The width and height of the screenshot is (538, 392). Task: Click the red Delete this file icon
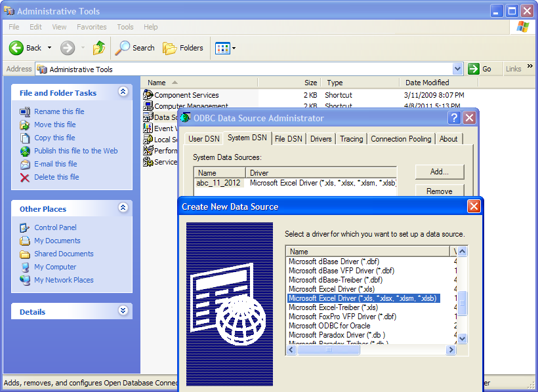point(25,177)
